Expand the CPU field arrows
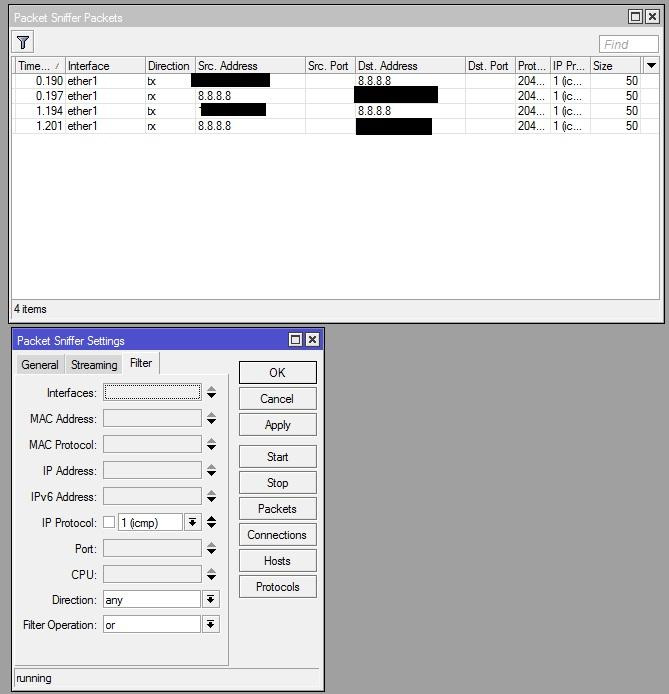Screen dimensions: 669x694 pos(211,574)
